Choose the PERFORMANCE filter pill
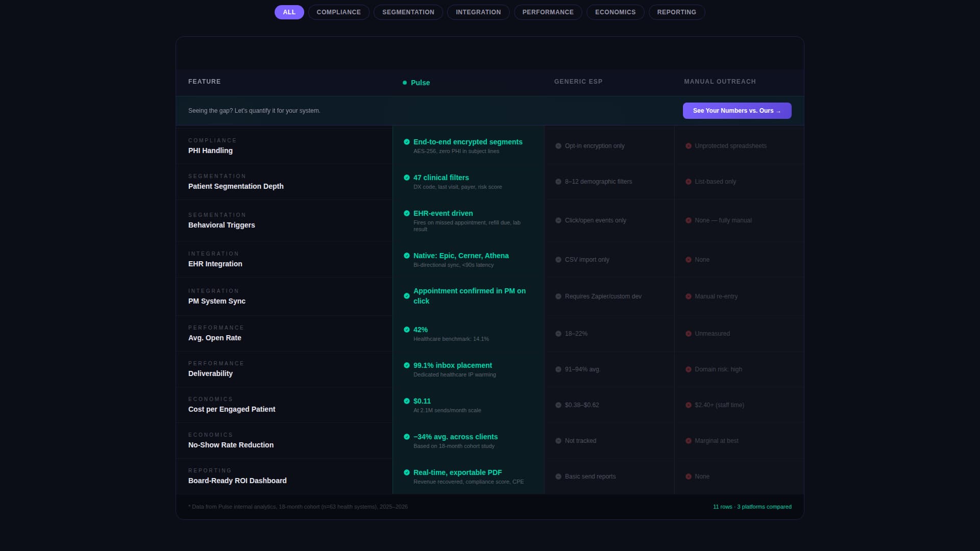Screen dimensions: 980x551 [548, 12]
